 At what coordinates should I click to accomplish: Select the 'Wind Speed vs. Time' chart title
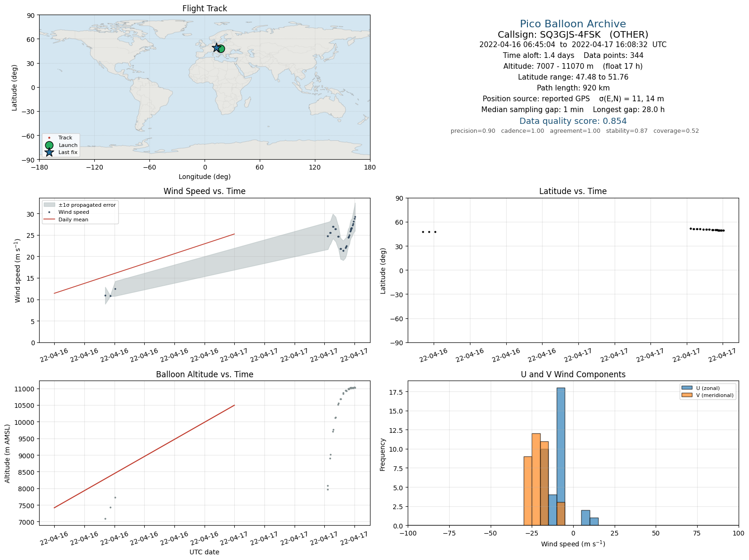pyautogui.click(x=205, y=191)
